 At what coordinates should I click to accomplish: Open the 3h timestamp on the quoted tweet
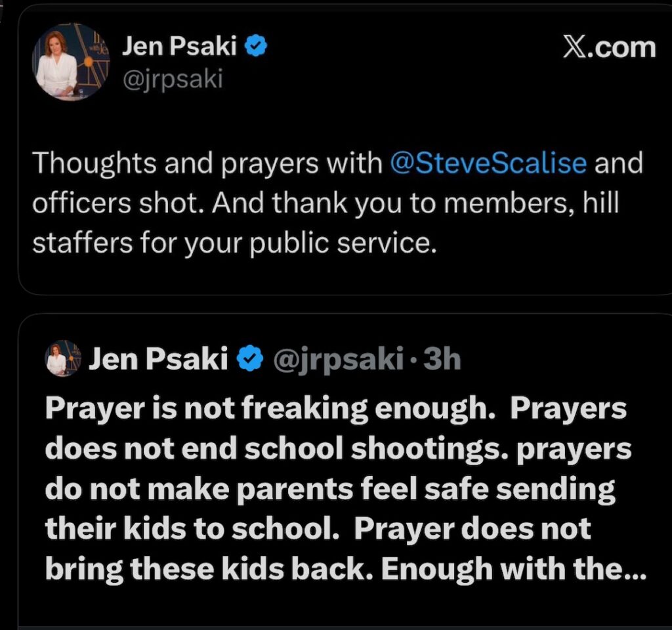[442, 359]
